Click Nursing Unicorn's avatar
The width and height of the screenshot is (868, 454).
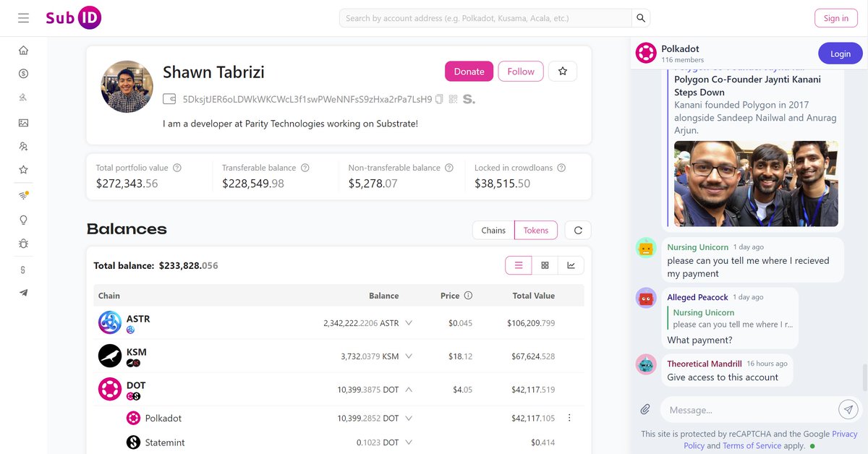tap(646, 248)
